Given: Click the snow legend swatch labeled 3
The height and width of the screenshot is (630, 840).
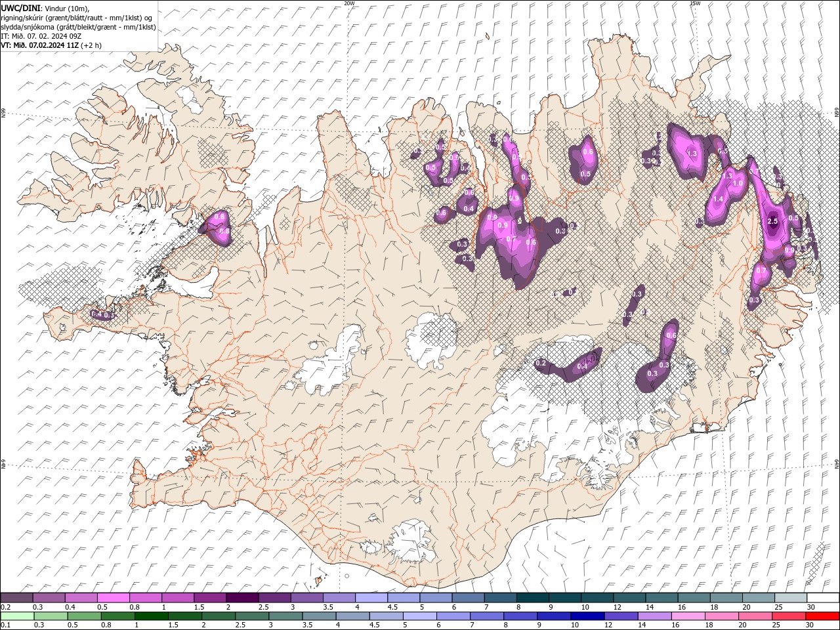Looking at the screenshot, I should point(306,598).
